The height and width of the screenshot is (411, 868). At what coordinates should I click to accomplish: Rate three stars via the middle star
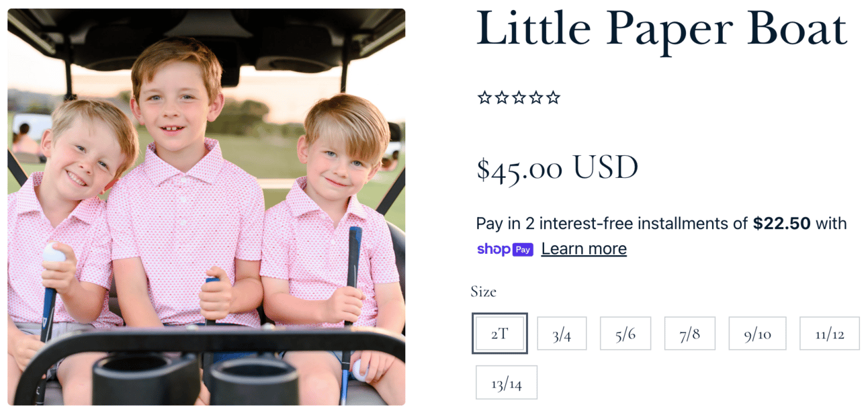pyautogui.click(x=519, y=98)
